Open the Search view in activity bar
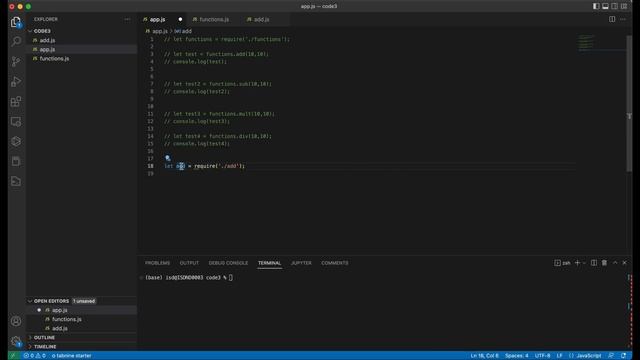The height and width of the screenshot is (360, 640). (16, 41)
